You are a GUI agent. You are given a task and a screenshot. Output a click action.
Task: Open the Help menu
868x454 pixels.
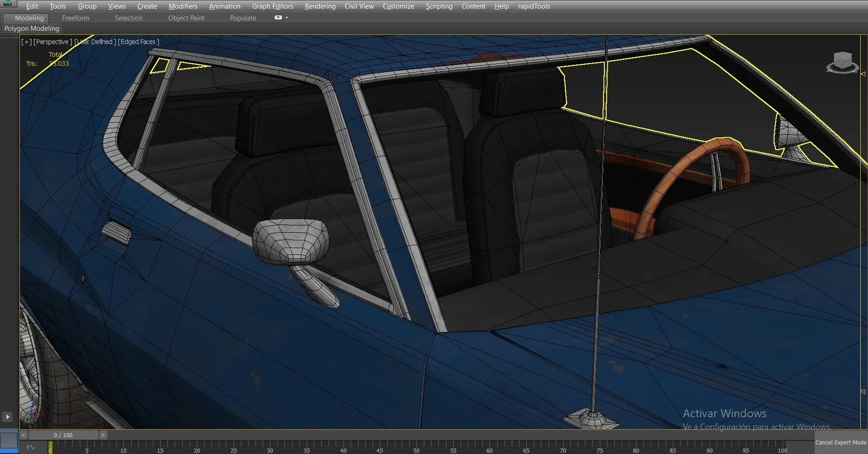[x=501, y=6]
